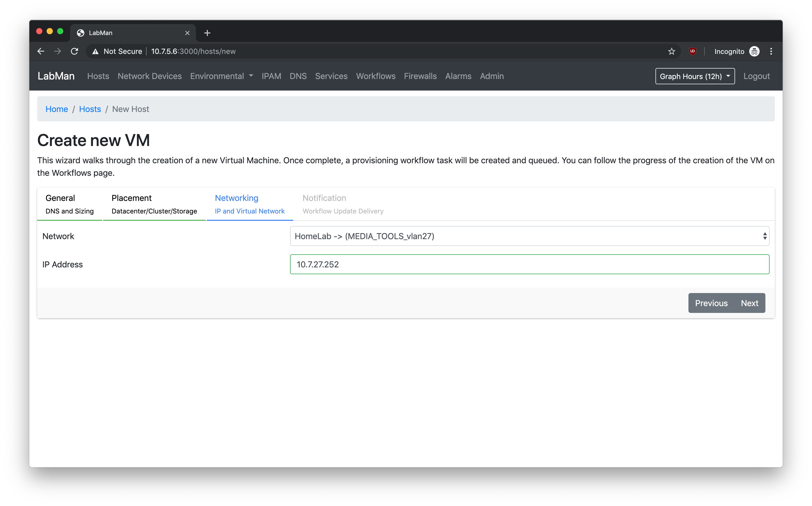Open the Network select box
The width and height of the screenshot is (812, 506).
[x=529, y=236]
